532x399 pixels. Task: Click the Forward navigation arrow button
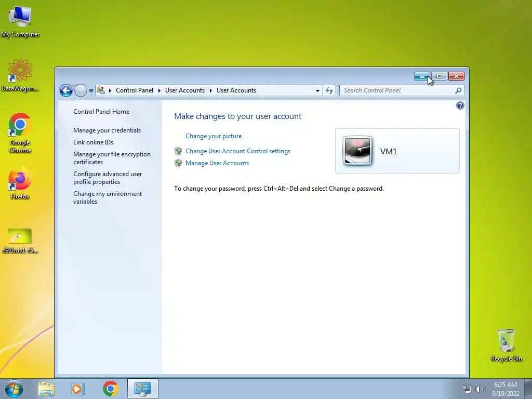pyautogui.click(x=81, y=90)
